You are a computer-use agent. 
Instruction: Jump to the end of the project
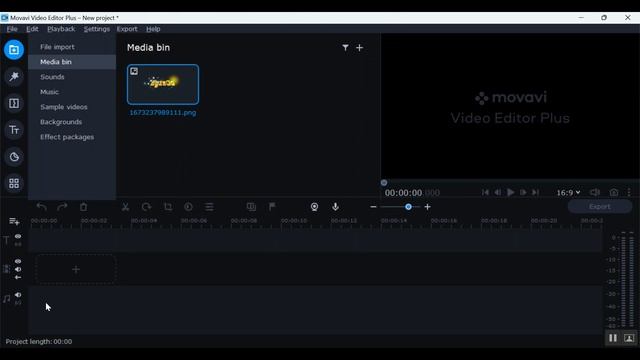[536, 192]
